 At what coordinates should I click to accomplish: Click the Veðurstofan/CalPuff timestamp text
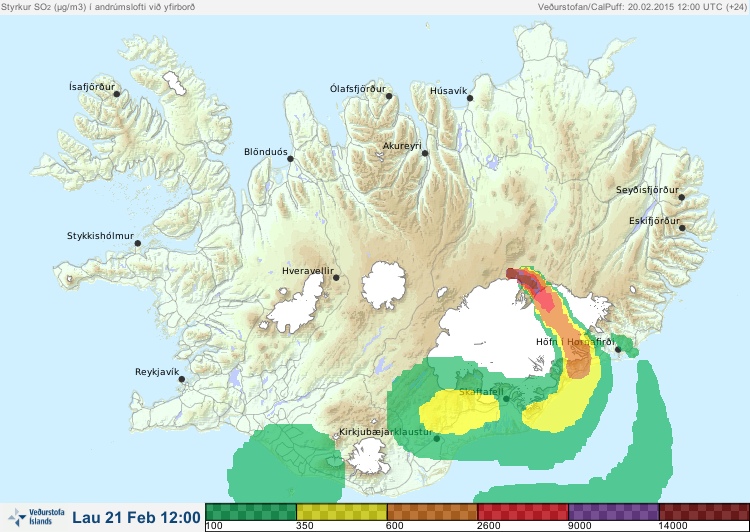tap(642, 7)
